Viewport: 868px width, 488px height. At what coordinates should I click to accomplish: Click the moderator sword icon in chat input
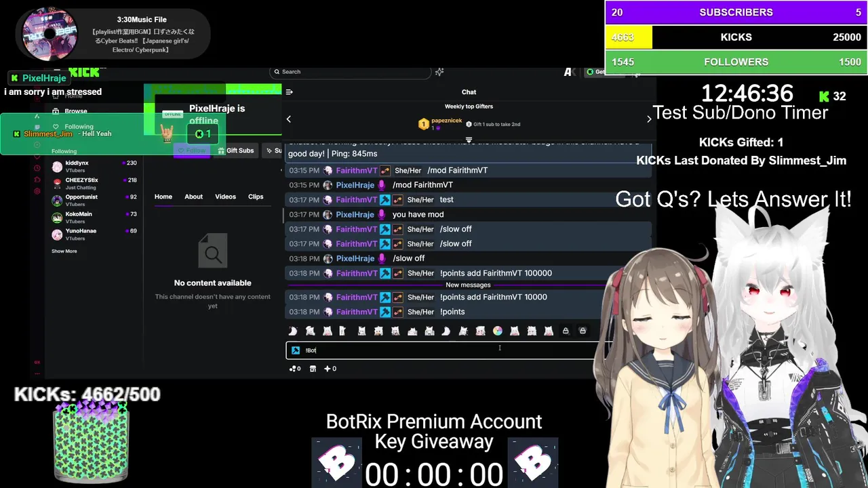296,350
